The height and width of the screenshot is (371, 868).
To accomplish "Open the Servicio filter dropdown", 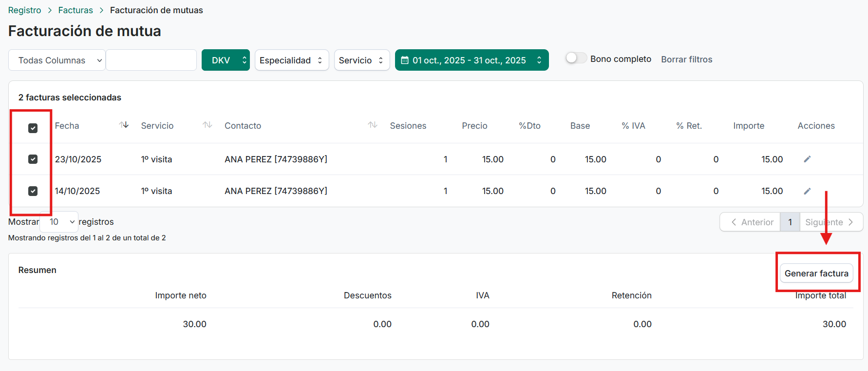I will 361,60.
